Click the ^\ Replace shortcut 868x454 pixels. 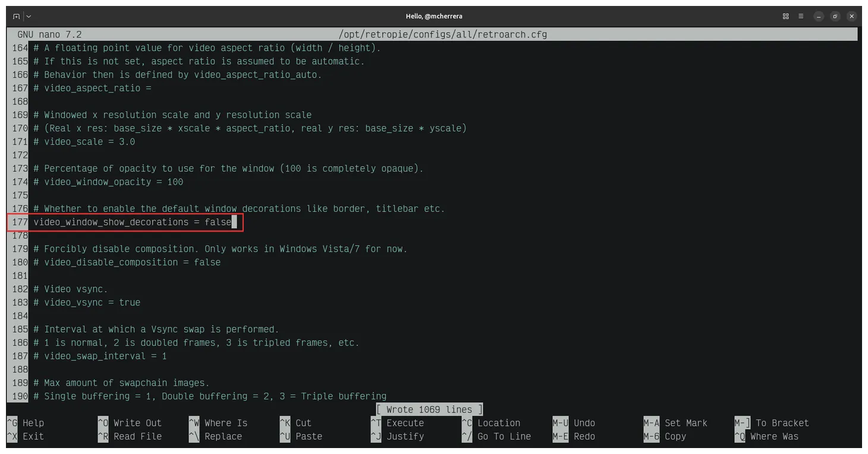click(215, 436)
